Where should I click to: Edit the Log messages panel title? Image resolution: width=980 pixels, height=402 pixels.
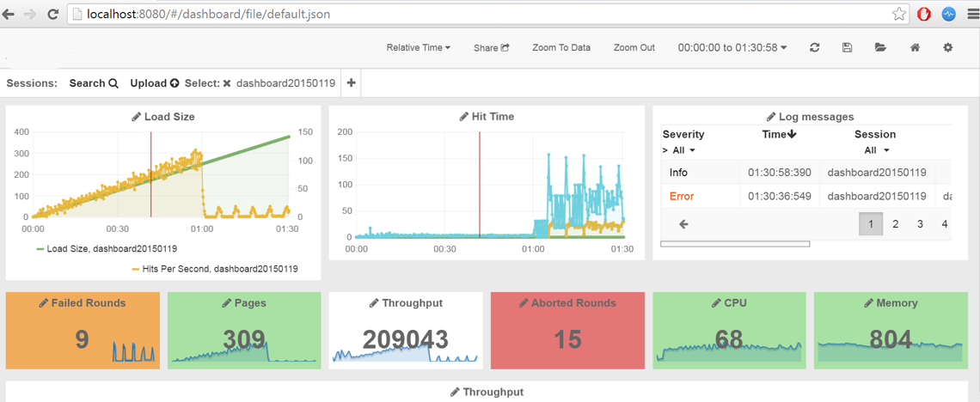tap(810, 117)
